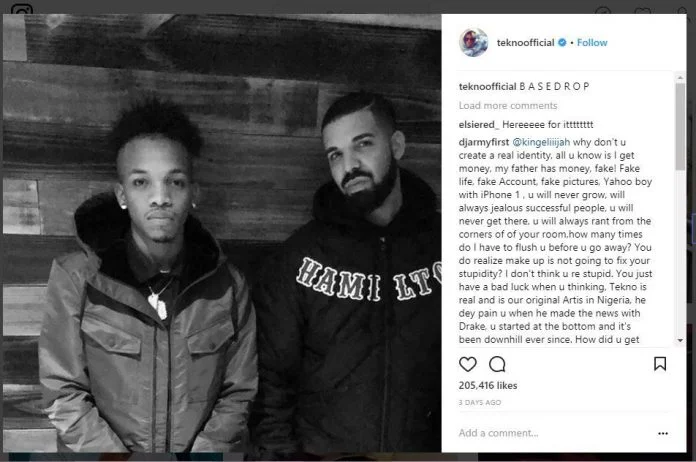This screenshot has height=462, width=696.
Task: Open the teknoofficial username in header
Action: pyautogui.click(x=526, y=43)
